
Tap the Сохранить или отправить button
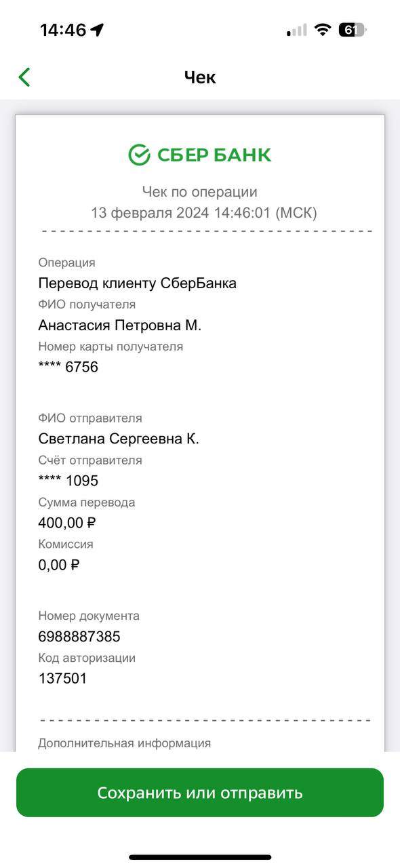200,793
